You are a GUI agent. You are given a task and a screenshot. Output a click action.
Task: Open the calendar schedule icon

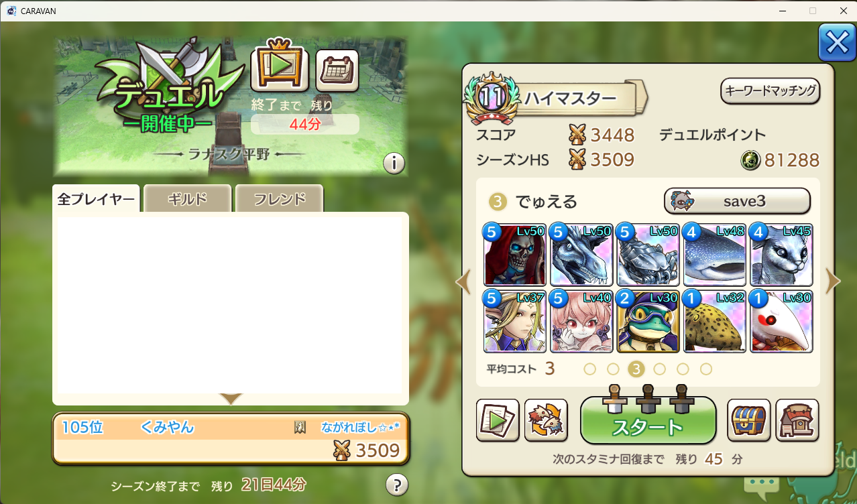[337, 70]
